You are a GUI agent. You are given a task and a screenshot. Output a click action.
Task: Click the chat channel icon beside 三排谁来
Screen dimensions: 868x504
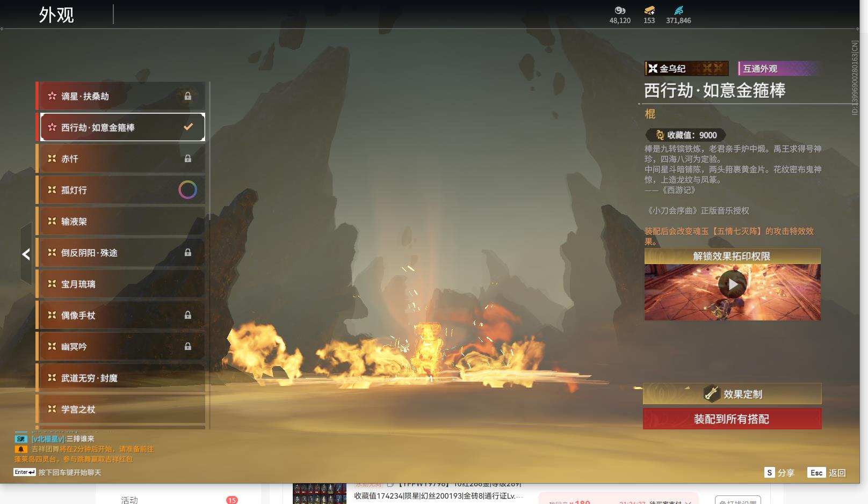(21, 439)
